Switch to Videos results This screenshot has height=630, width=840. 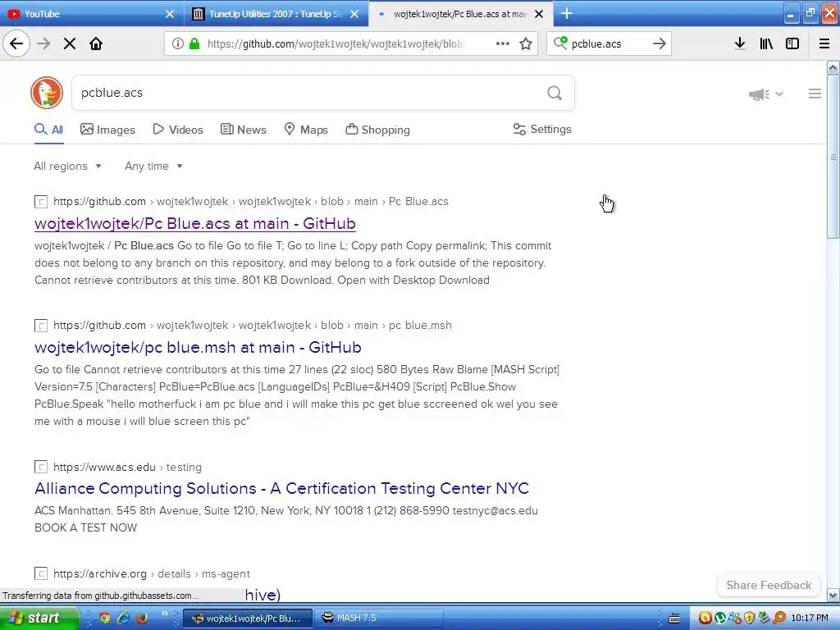[178, 130]
